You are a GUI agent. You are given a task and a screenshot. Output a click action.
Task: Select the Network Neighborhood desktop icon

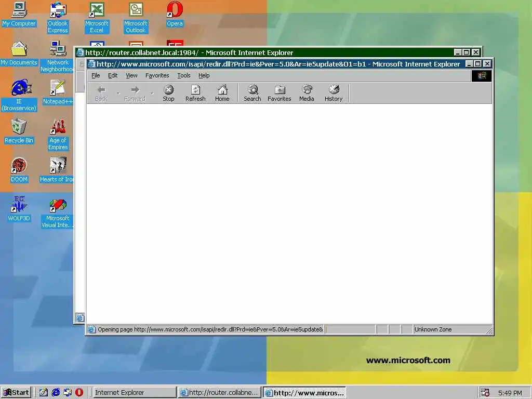pyautogui.click(x=58, y=56)
